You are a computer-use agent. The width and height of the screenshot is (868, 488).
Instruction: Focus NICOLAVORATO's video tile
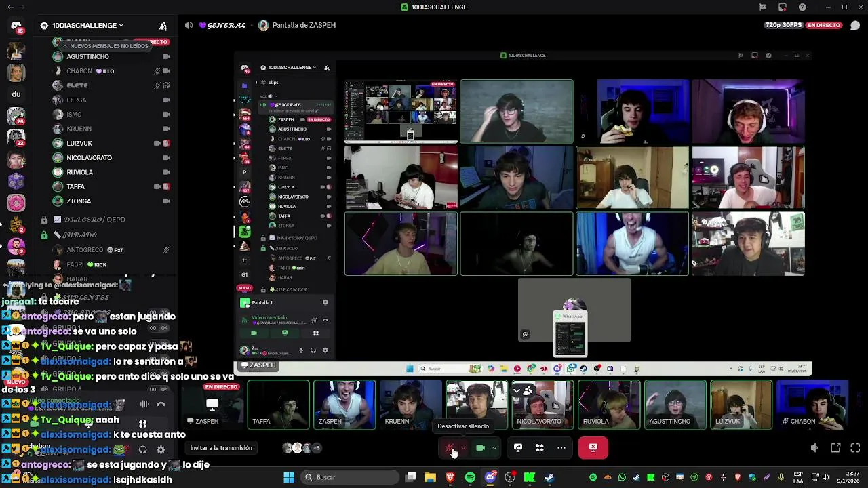(542, 405)
